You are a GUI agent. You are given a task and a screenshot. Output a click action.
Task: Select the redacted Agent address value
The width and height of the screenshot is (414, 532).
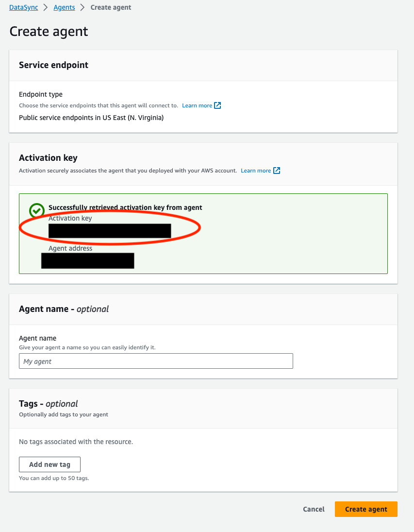pyautogui.click(x=87, y=260)
